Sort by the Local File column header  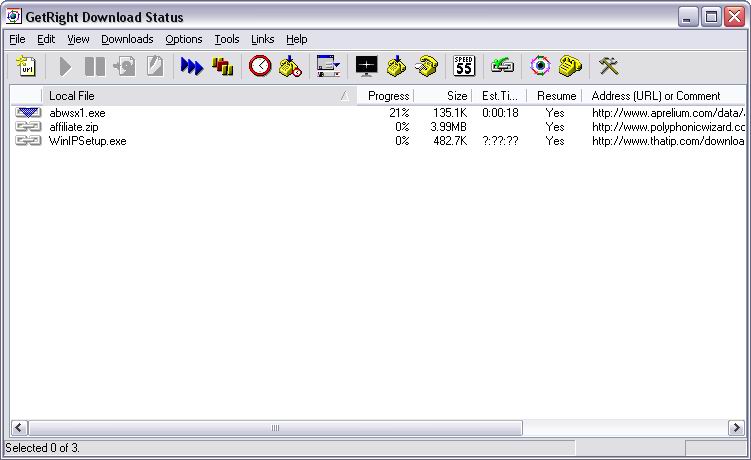point(199,96)
